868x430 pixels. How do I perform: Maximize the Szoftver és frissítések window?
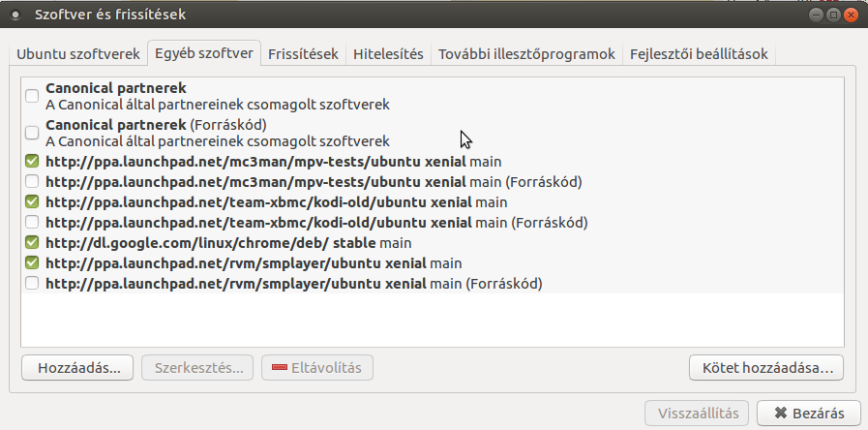click(833, 15)
